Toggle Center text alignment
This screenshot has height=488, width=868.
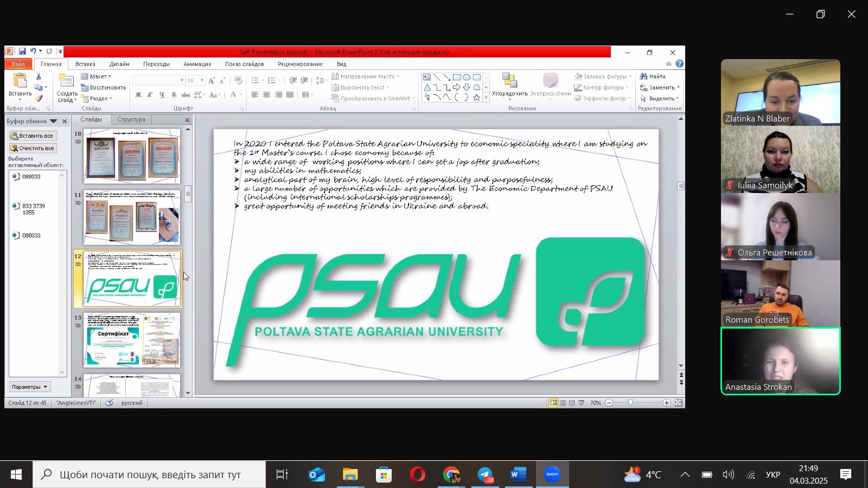[x=266, y=95]
